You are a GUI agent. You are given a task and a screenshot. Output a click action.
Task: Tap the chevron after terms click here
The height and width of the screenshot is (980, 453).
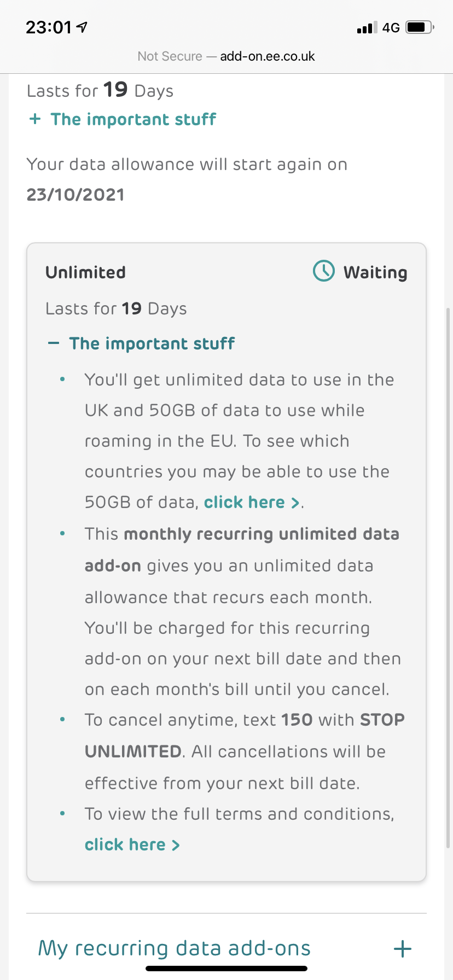176,845
